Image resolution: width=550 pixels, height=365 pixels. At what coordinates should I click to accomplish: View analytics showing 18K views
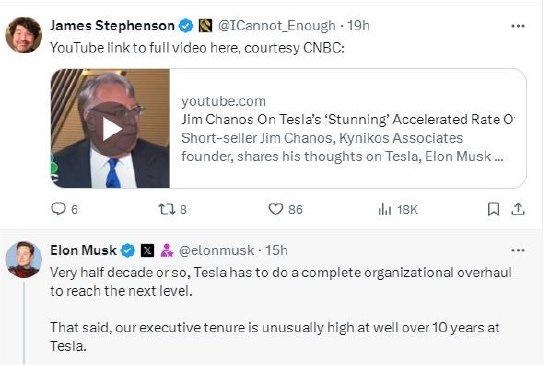[x=385, y=210]
